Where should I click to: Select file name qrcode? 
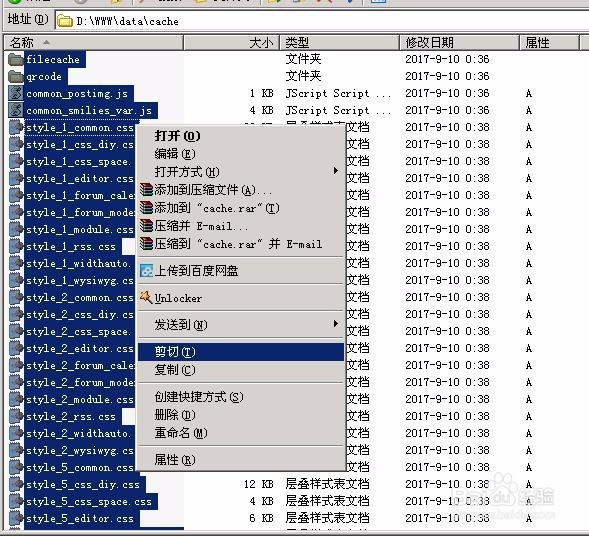point(44,76)
